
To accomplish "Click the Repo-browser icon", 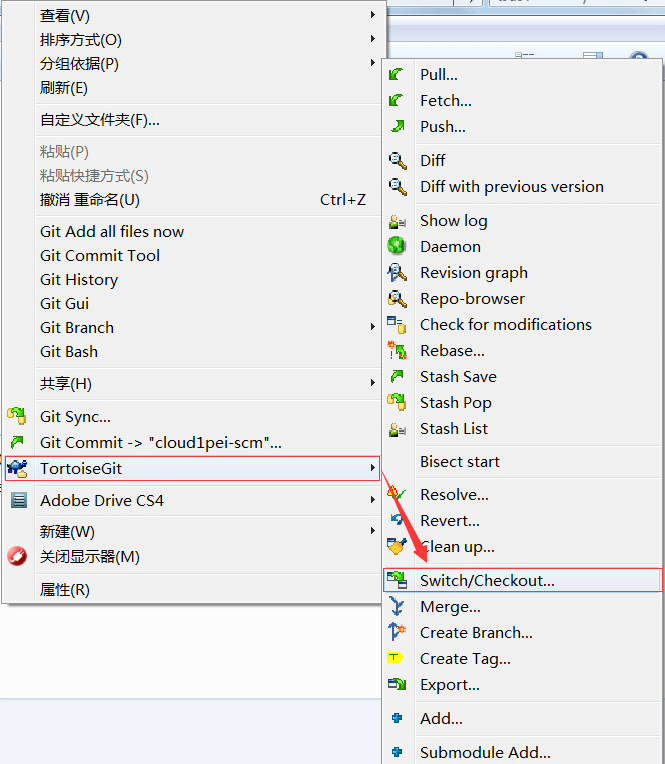I will click(x=397, y=299).
